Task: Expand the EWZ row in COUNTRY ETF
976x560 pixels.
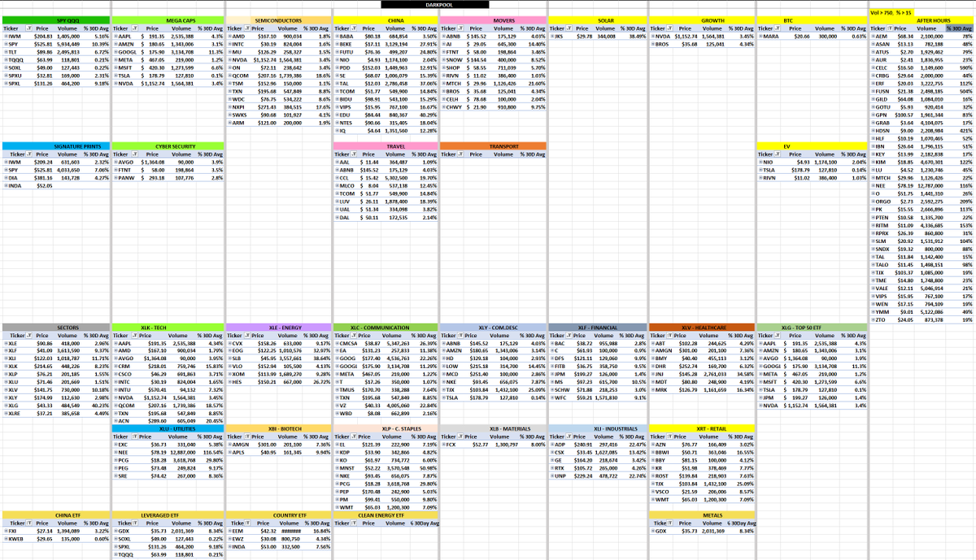Action: click(x=229, y=538)
